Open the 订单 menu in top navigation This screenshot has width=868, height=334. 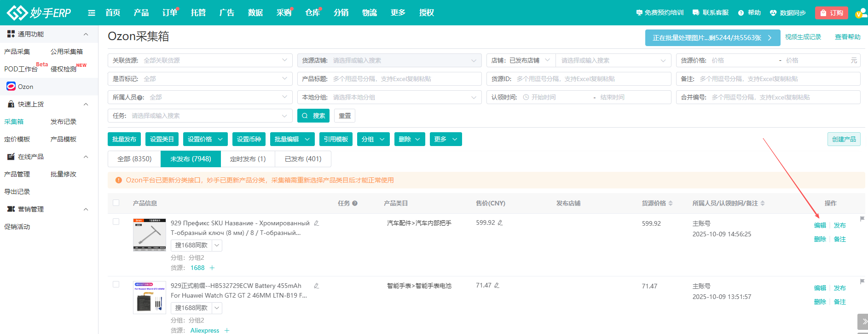169,13
